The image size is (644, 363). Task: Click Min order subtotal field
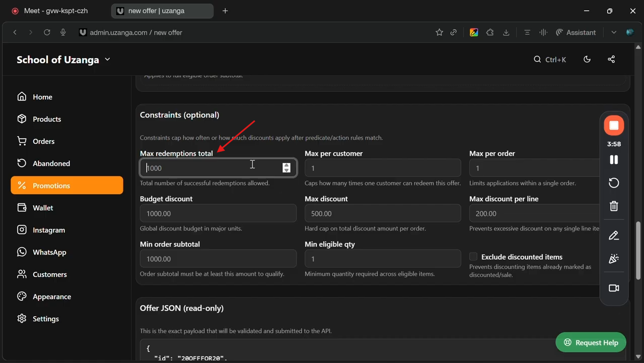[x=218, y=259]
